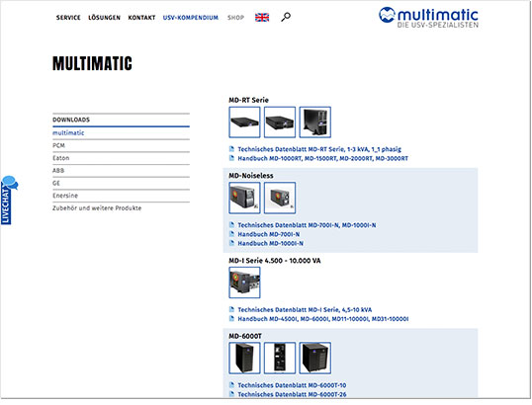The width and height of the screenshot is (532, 405).
Task: Click the DOWNLOADS sidebar heading
Action: click(x=71, y=120)
